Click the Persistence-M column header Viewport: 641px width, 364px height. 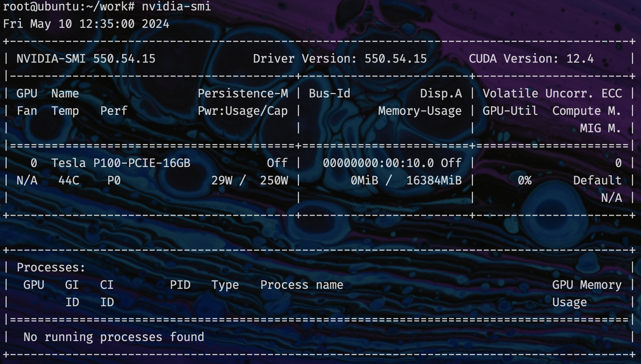point(243,93)
